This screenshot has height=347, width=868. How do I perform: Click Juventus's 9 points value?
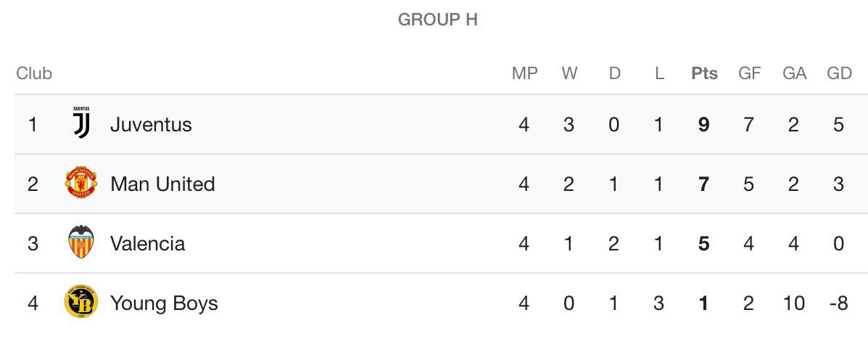pos(703,125)
